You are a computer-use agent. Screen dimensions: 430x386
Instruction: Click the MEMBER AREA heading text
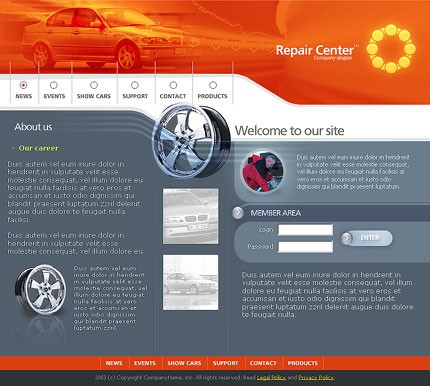275,213
